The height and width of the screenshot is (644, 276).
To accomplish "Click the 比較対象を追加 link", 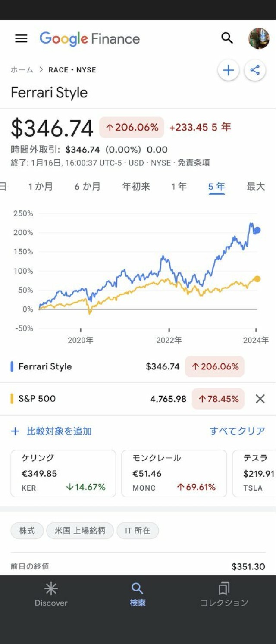I will click(52, 431).
